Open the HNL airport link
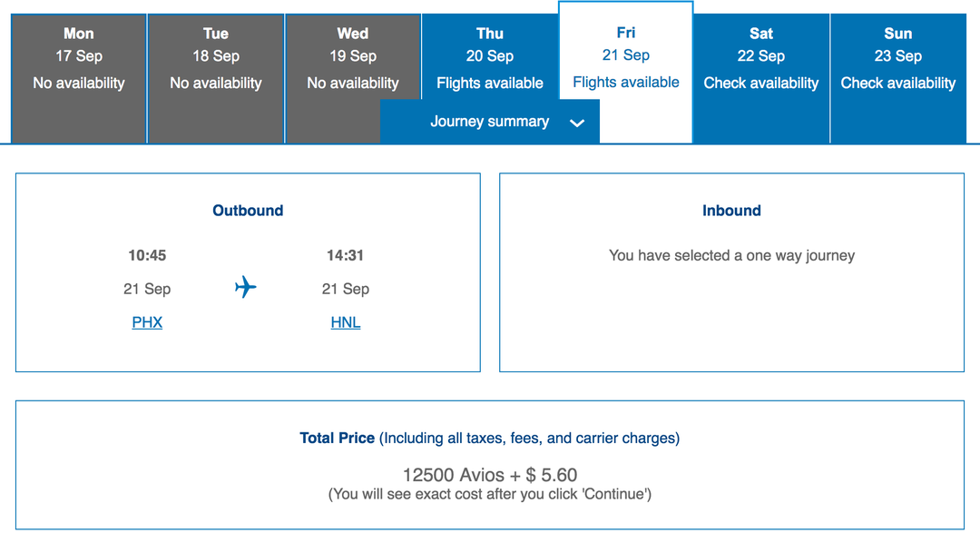The image size is (980, 533). click(345, 321)
